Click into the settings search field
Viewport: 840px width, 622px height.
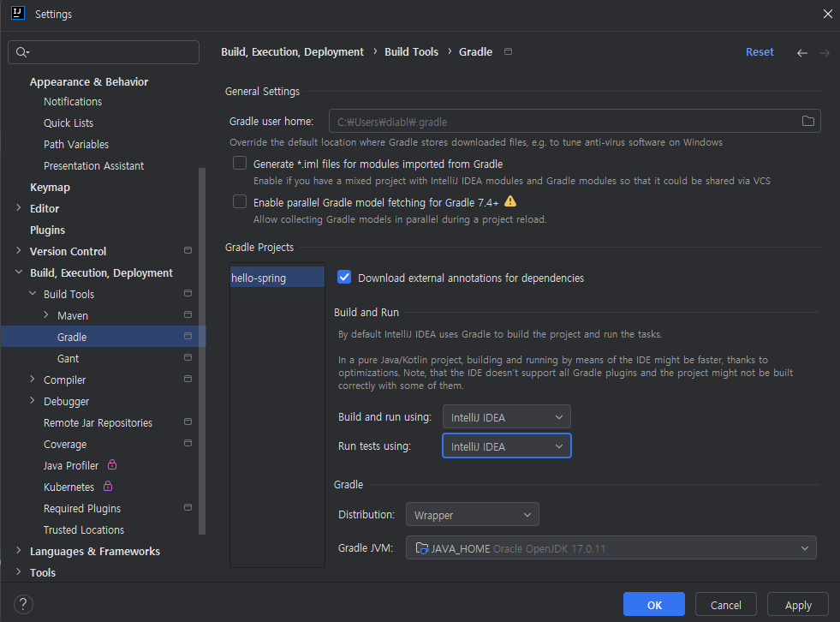tap(104, 52)
